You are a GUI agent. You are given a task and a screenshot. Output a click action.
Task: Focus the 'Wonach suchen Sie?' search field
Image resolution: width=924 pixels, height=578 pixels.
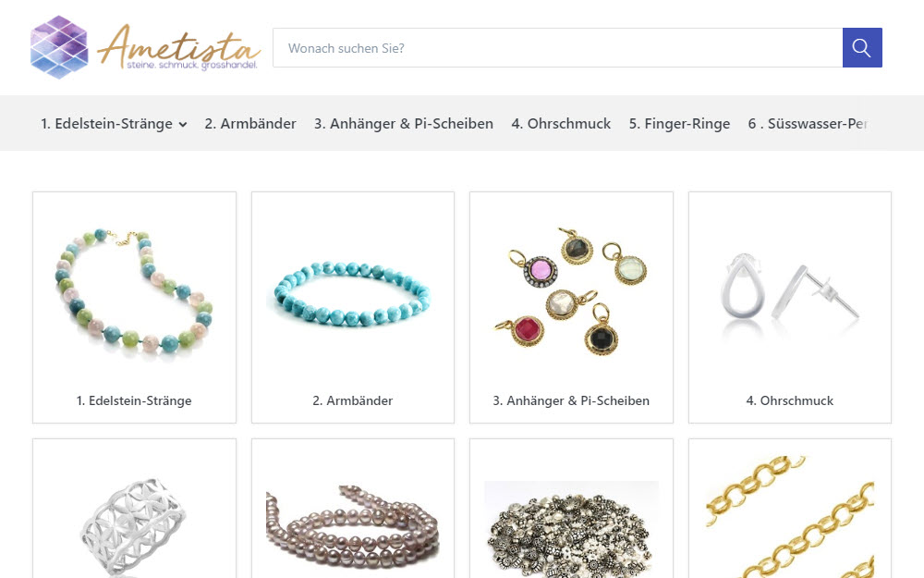[x=557, y=48]
